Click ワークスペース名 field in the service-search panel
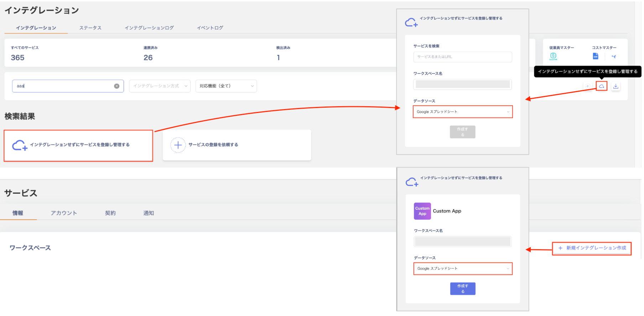The image size is (644, 316). point(463,84)
